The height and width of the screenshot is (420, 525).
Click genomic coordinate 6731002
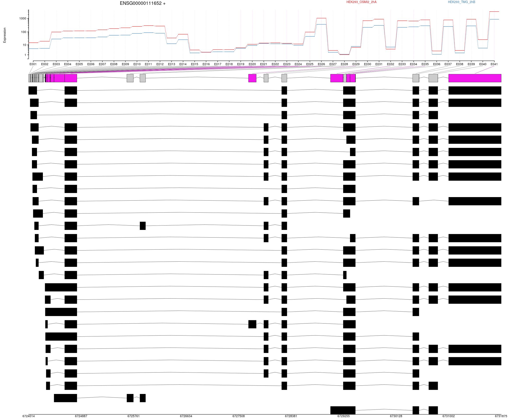pyautogui.click(x=448, y=416)
